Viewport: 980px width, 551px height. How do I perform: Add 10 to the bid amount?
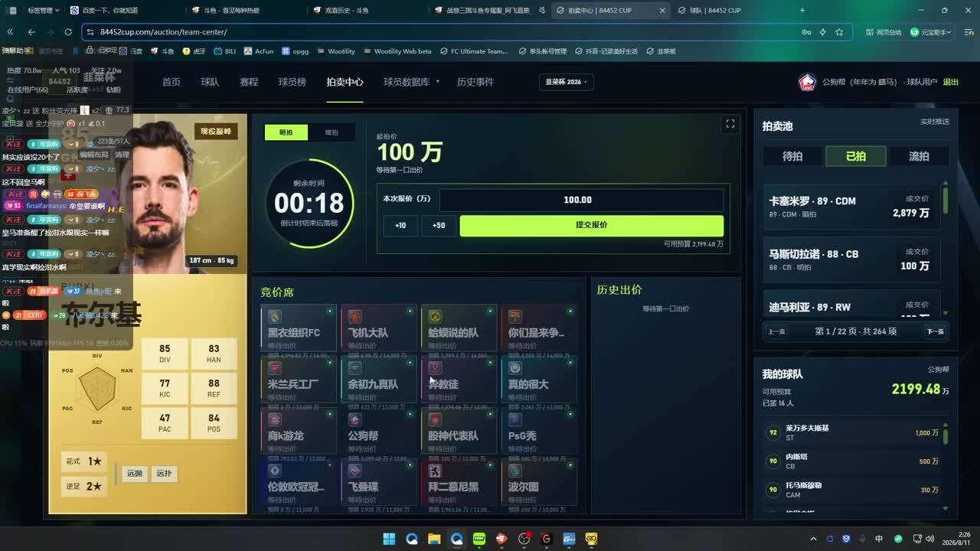400,225
